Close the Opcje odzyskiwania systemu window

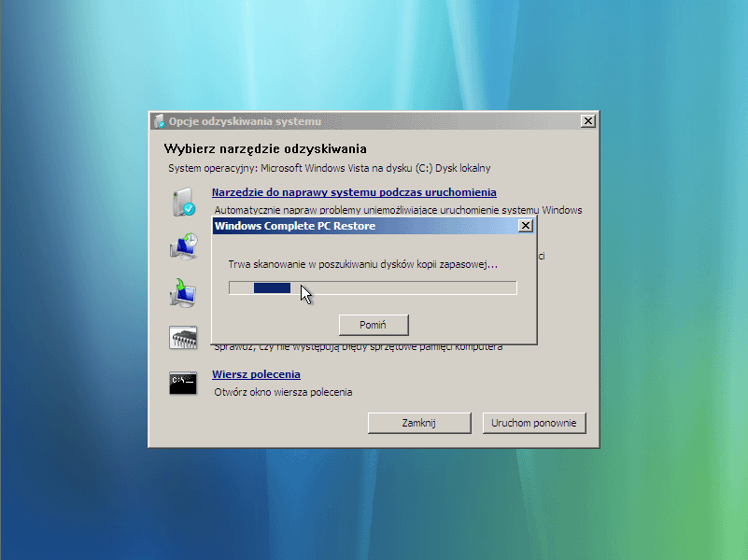point(587,121)
